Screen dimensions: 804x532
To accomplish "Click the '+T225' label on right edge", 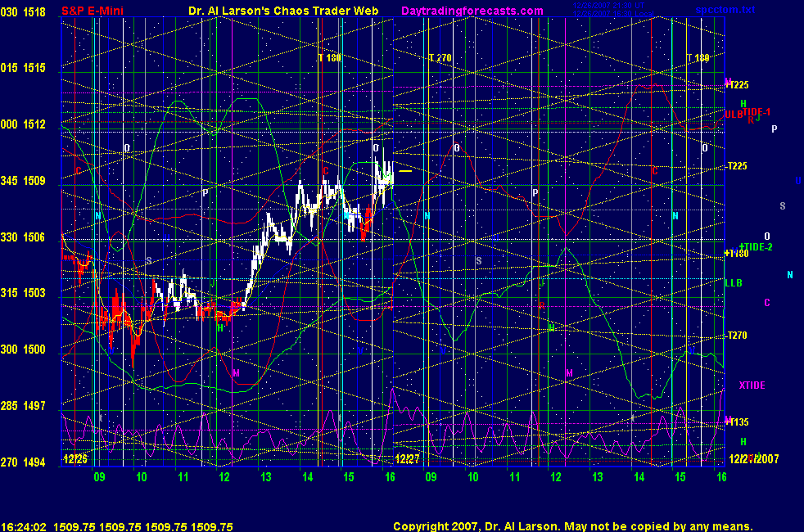I will (738, 85).
